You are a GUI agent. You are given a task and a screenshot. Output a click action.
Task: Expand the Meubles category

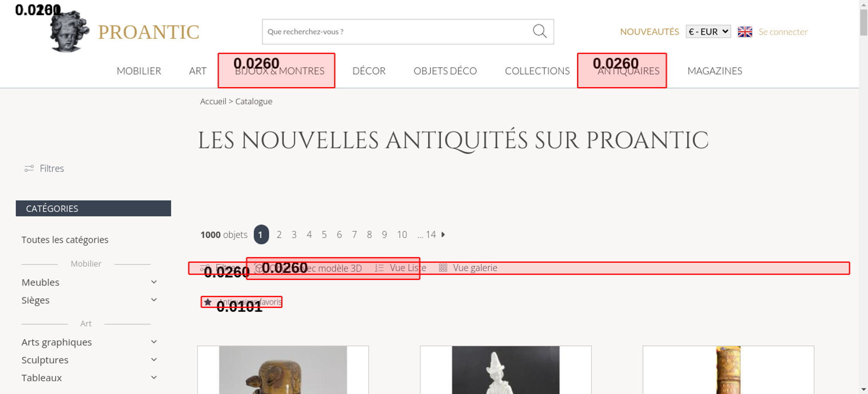pos(154,282)
